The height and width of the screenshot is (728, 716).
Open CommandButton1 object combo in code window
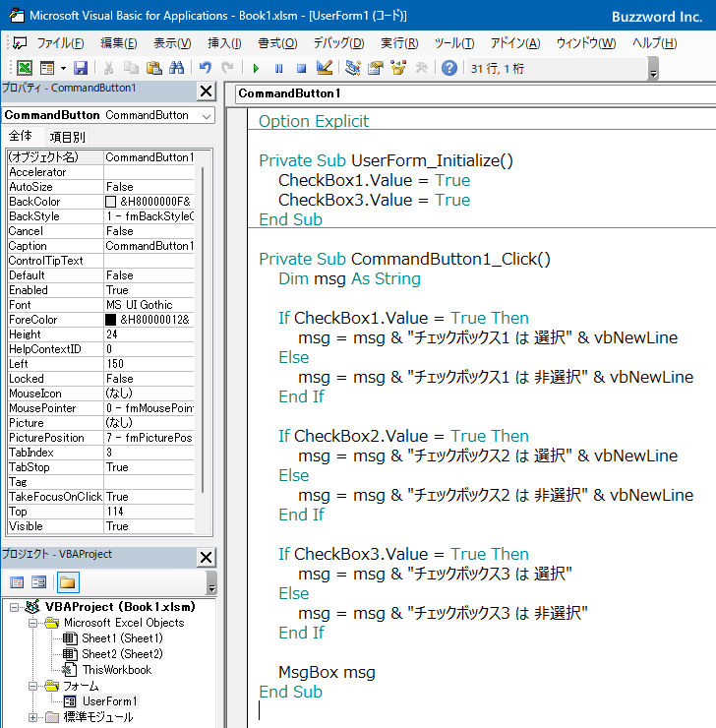pos(475,93)
